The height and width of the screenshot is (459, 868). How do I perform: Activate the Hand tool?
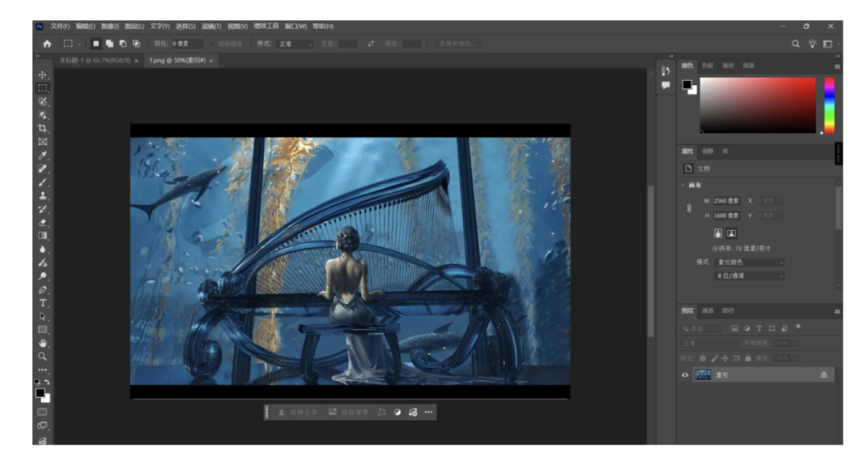tap(42, 343)
